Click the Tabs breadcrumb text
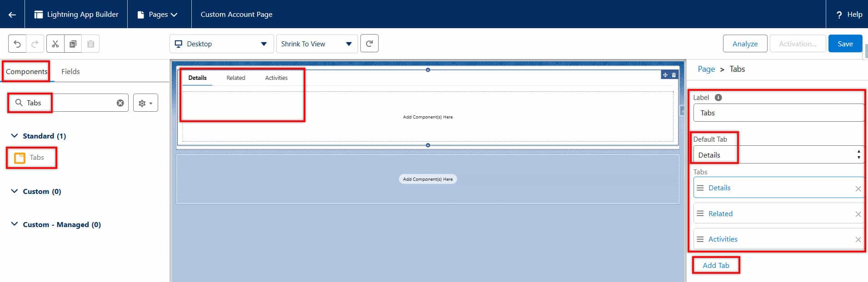Viewport: 868px width, 282px height. [737, 69]
